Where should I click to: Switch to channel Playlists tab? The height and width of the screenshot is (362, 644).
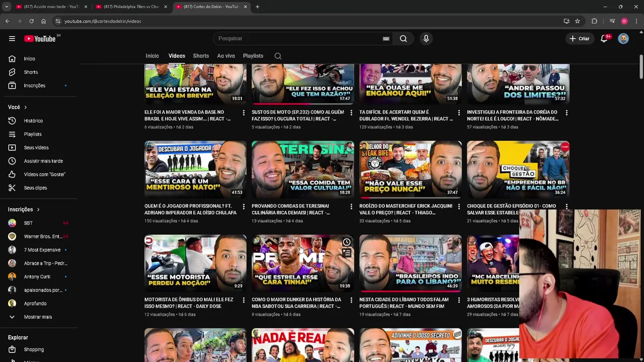[253, 56]
